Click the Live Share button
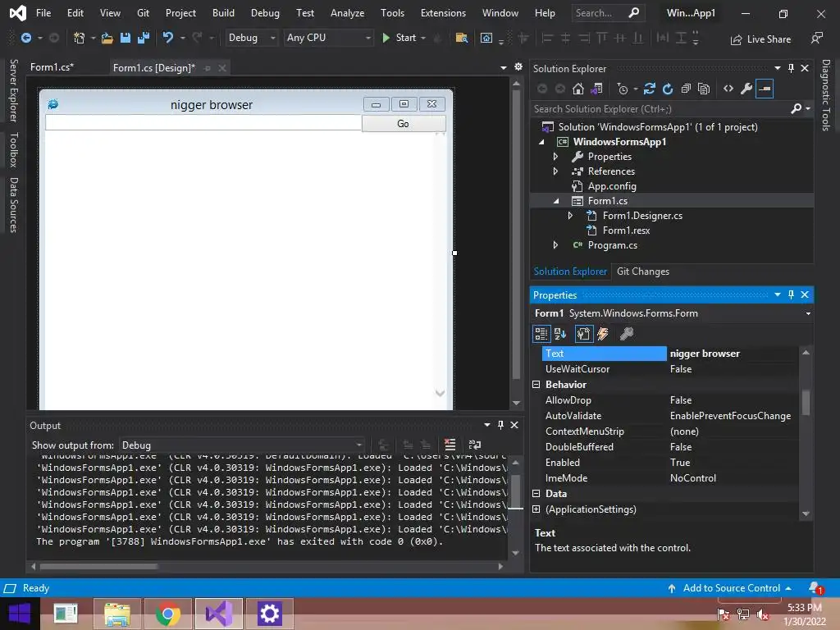The height and width of the screenshot is (630, 840). (760, 39)
